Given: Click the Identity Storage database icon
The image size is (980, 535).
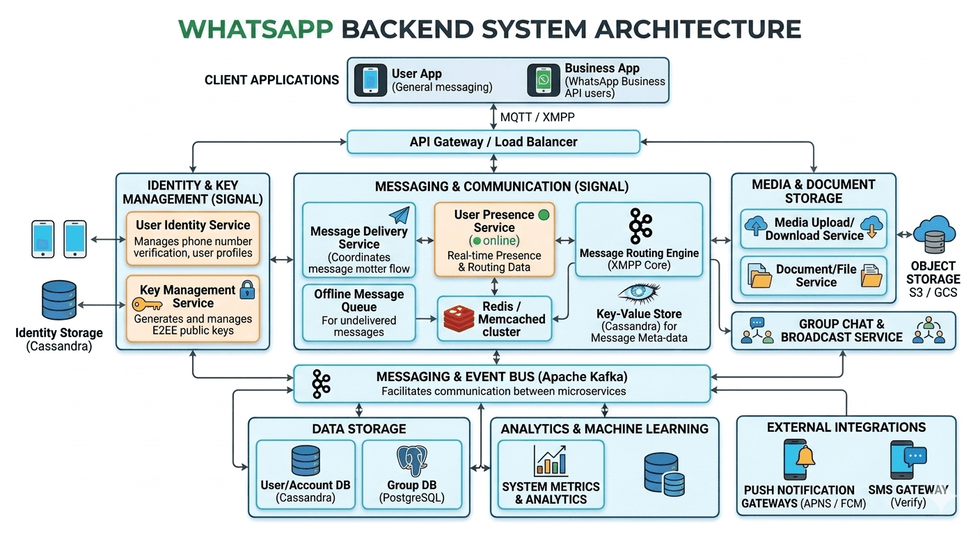Looking at the screenshot, I should (59, 300).
